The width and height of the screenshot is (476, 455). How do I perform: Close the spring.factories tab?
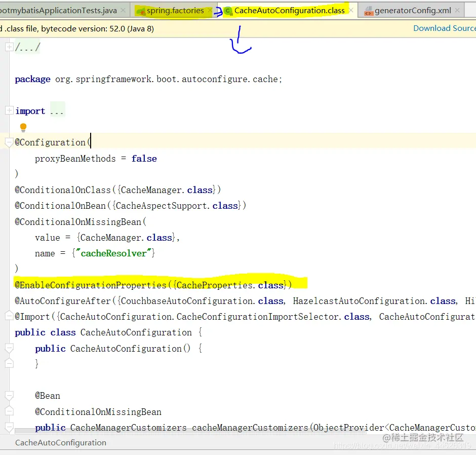coord(210,10)
